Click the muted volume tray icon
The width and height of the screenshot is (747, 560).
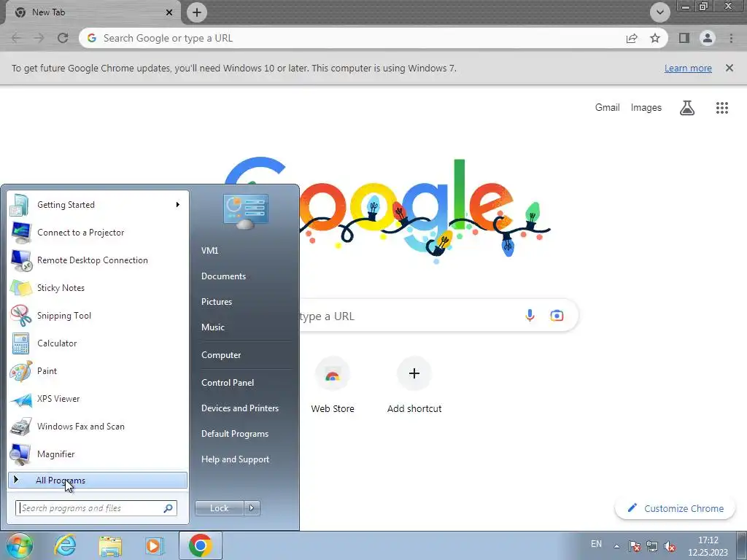(670, 546)
